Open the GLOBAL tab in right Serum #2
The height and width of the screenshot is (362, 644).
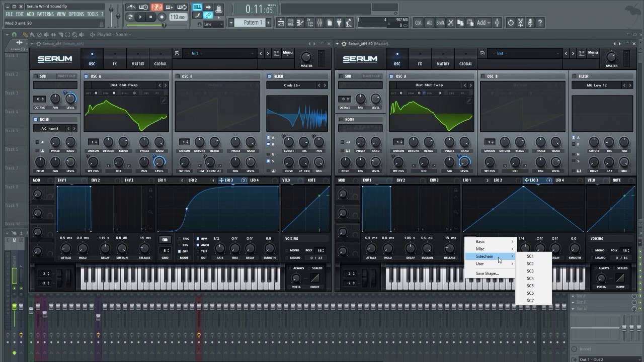[x=466, y=58]
